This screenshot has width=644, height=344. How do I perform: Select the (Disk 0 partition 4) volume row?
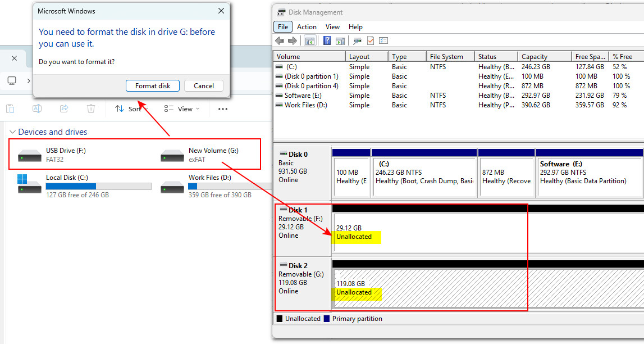coord(458,86)
